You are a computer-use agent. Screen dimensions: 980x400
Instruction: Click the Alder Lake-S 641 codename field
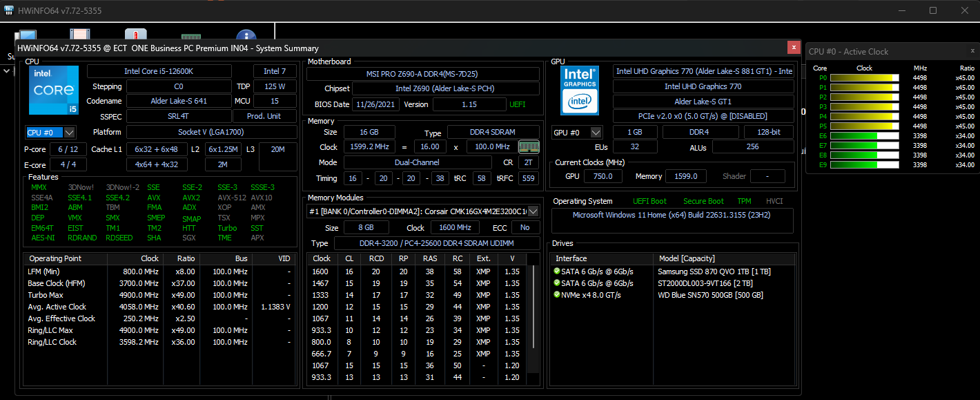pyautogui.click(x=179, y=102)
